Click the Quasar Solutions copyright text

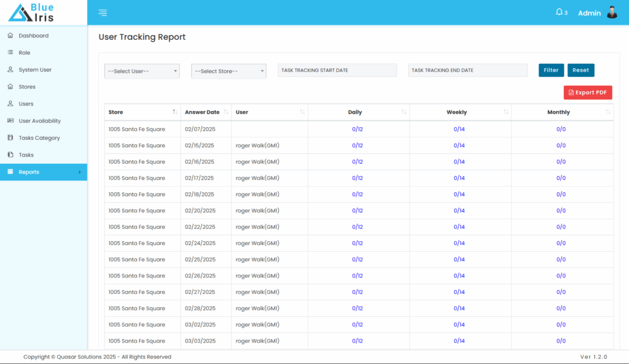click(x=97, y=357)
